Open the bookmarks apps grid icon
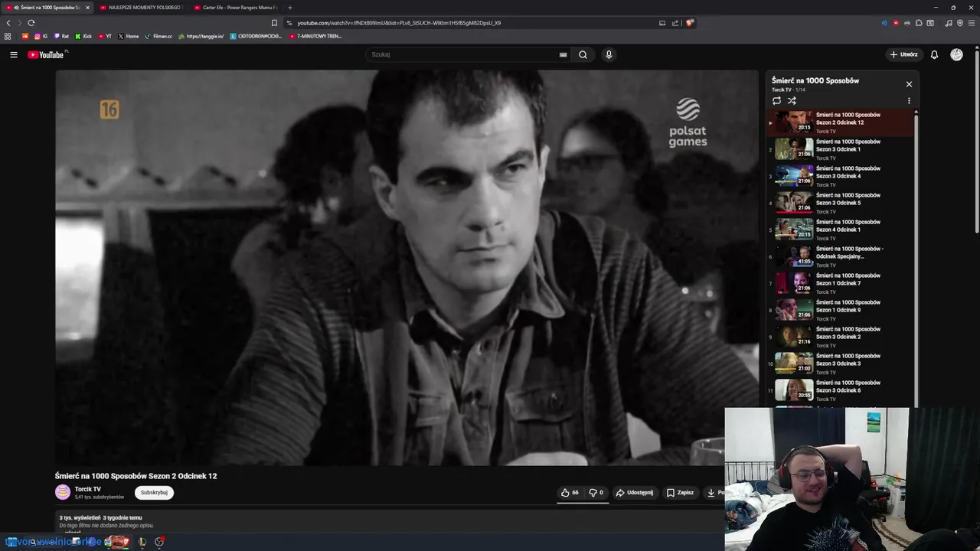This screenshot has width=980, height=551. click(x=8, y=36)
